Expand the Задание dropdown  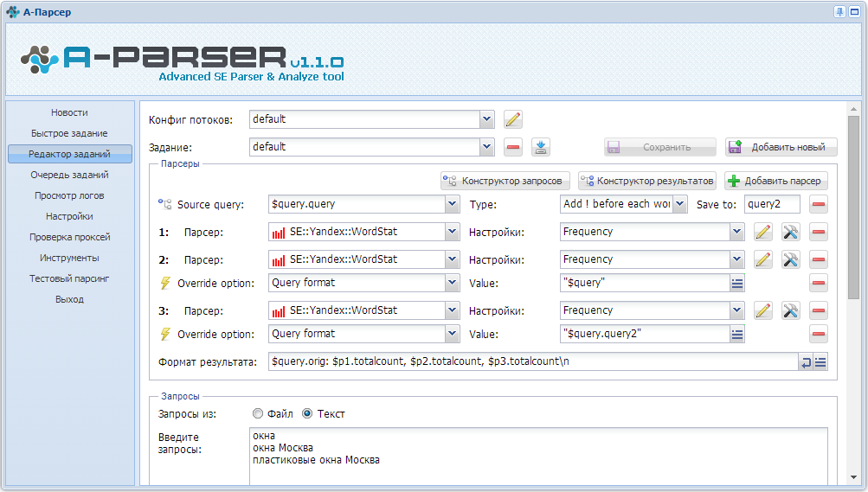point(486,147)
